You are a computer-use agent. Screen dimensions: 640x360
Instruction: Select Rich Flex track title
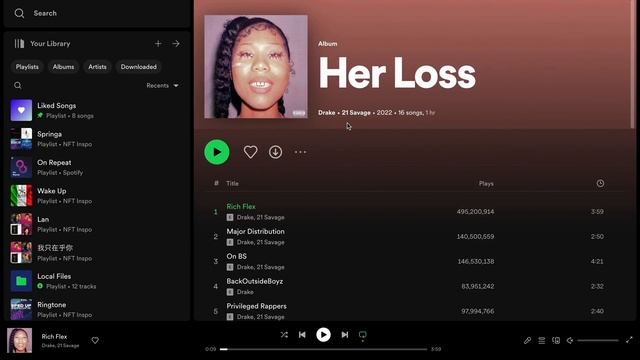241,207
